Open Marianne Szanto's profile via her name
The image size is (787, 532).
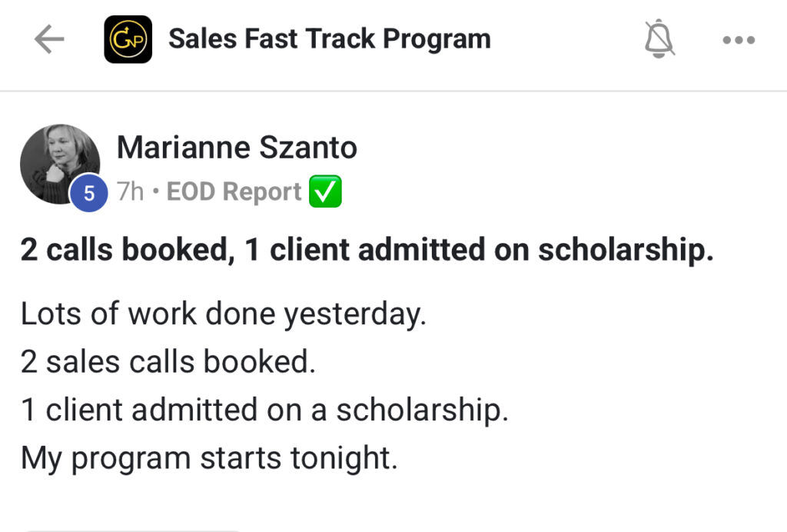[237, 147]
